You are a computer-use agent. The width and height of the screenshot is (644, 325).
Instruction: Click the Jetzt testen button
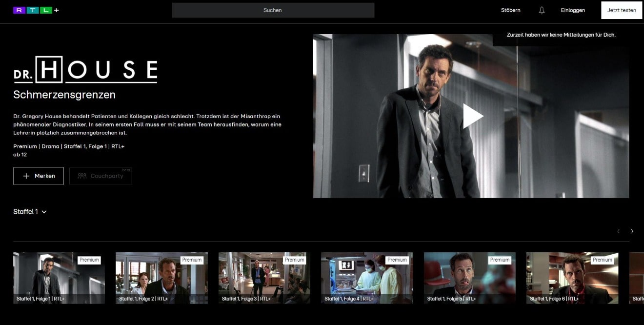point(622,10)
